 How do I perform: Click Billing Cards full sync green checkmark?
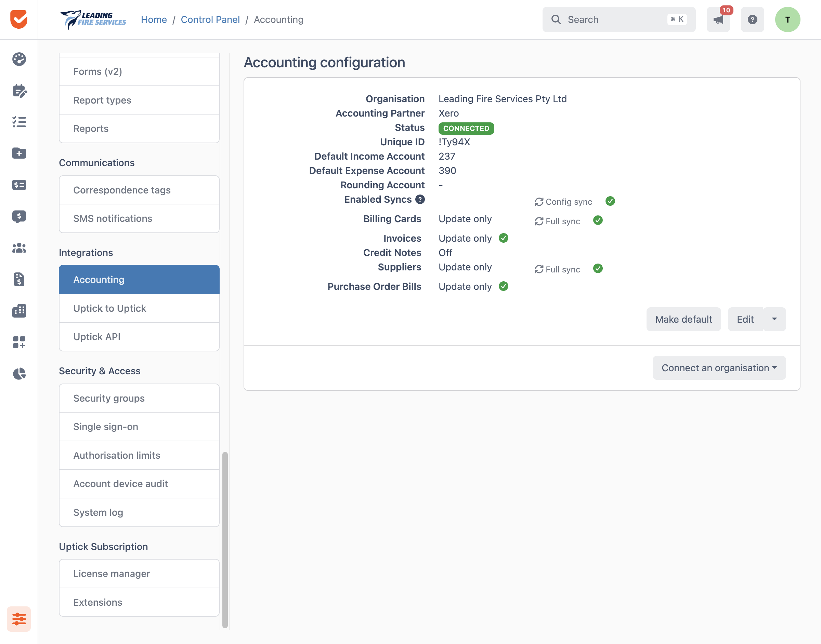click(x=598, y=220)
